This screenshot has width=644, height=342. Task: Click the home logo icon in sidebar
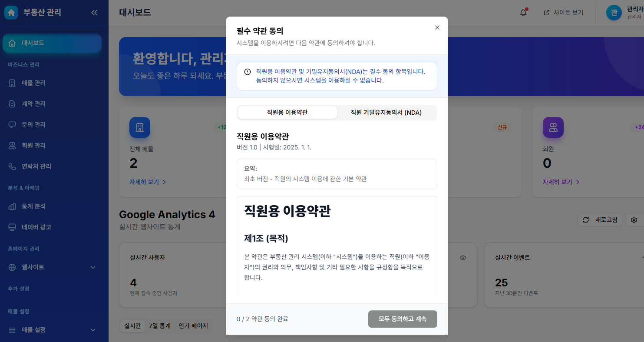click(x=11, y=13)
